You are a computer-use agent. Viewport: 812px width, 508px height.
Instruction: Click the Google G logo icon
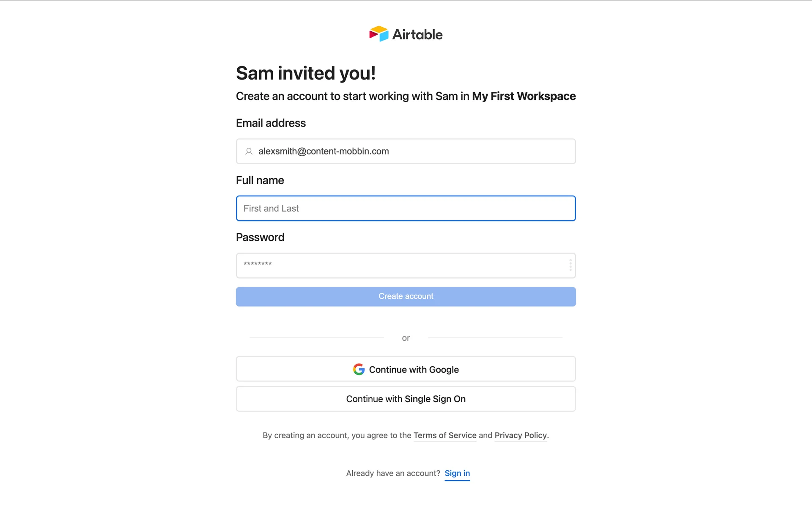coord(359,369)
